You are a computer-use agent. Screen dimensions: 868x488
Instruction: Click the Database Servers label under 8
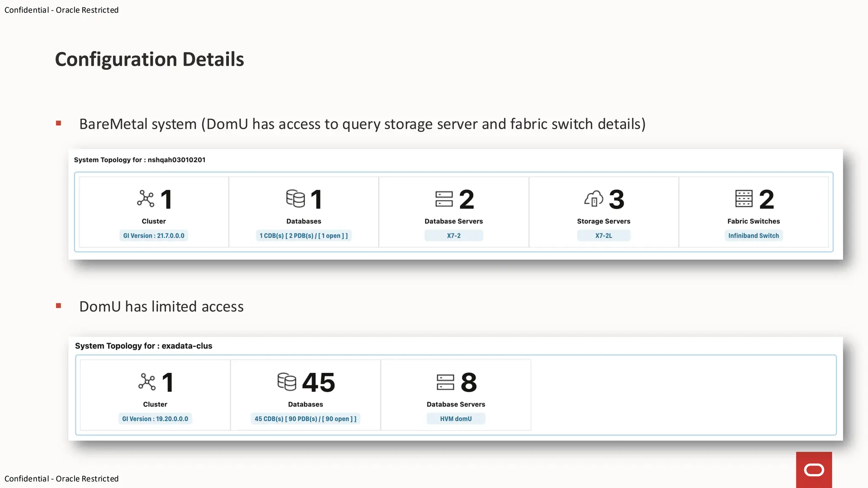click(x=456, y=404)
